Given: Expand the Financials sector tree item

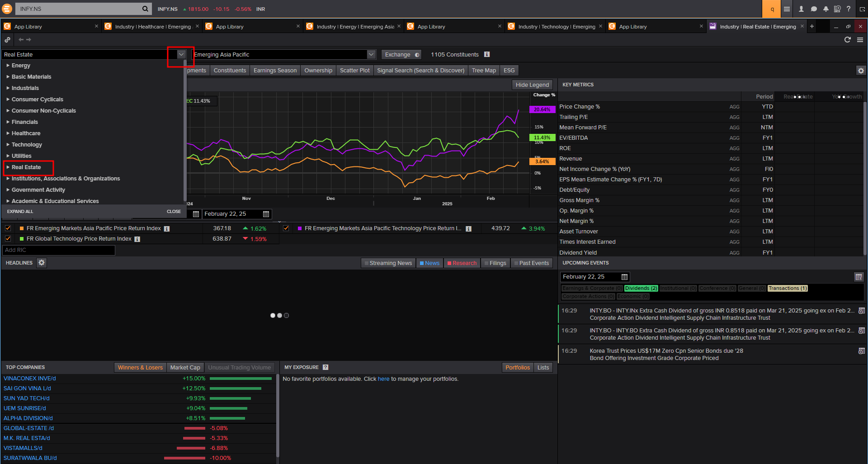Looking at the screenshot, I should coord(8,122).
